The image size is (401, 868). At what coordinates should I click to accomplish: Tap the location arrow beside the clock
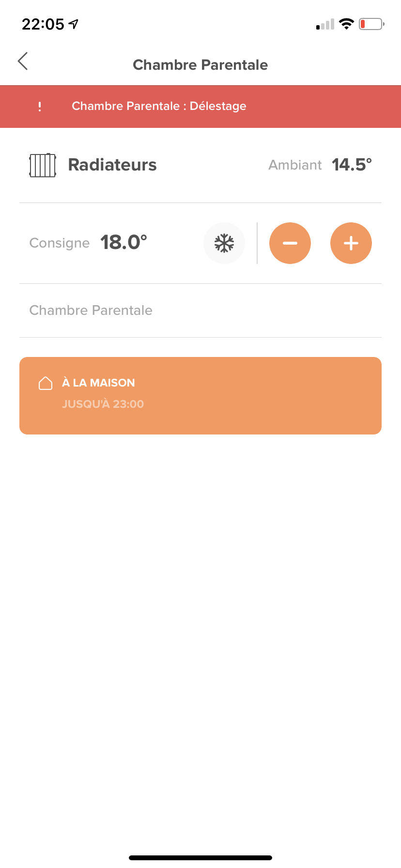[74, 24]
